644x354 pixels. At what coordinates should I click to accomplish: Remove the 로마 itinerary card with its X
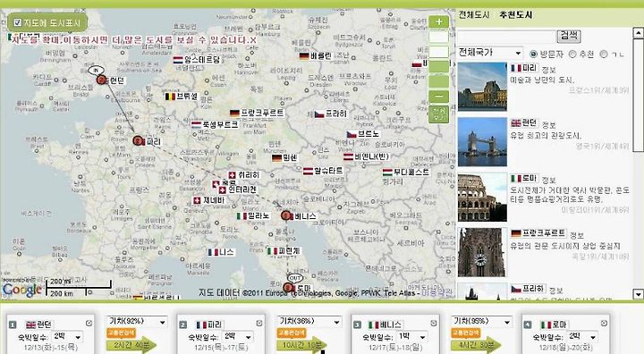pos(604,324)
